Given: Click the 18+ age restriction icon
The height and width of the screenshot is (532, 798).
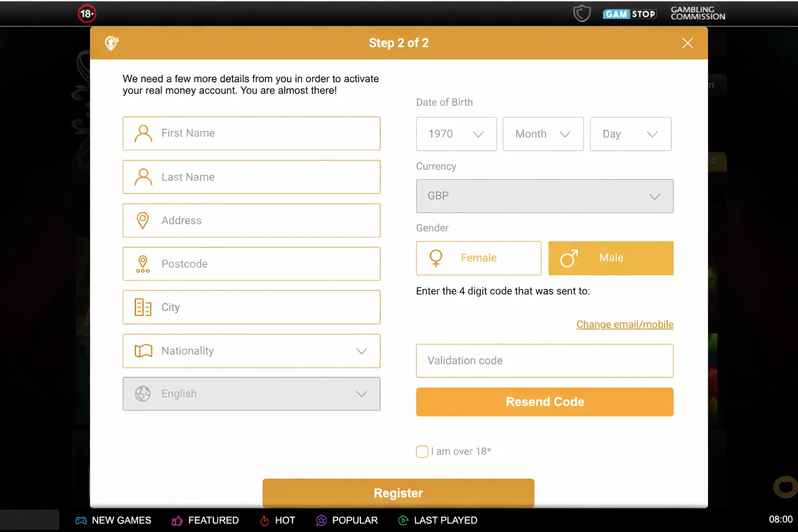Looking at the screenshot, I should [x=87, y=14].
